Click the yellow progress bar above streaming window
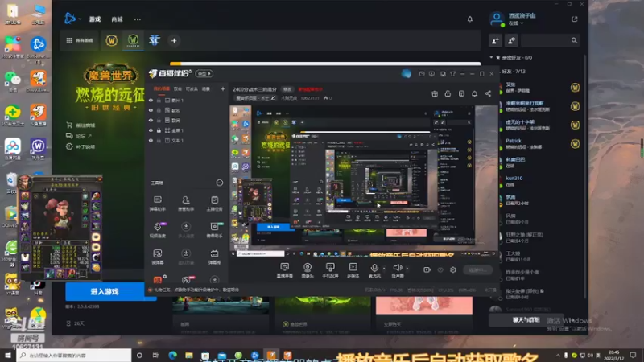This screenshot has width=644, height=362. point(325,64)
